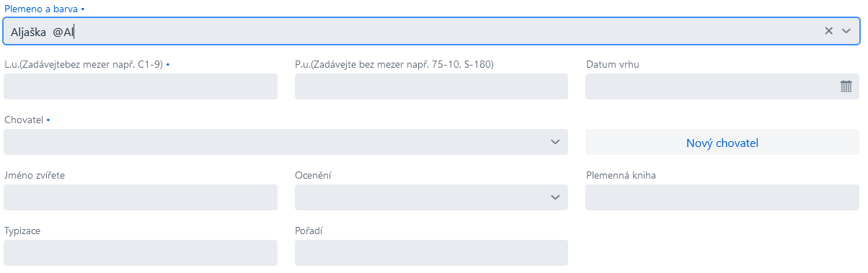Screen dimensions: 868x273
Task: Open the calendar picker for Datum vrhu
Action: coord(846,86)
